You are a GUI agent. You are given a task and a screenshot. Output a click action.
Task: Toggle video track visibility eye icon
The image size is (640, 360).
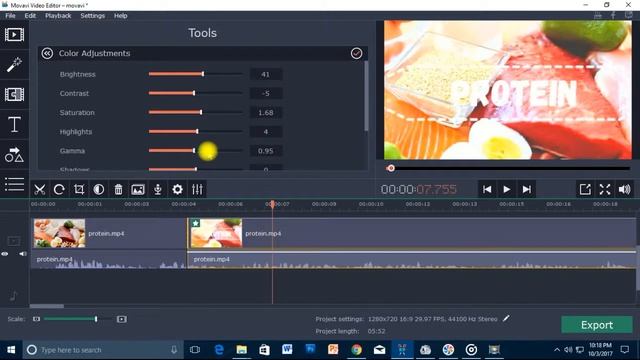click(x=4, y=254)
